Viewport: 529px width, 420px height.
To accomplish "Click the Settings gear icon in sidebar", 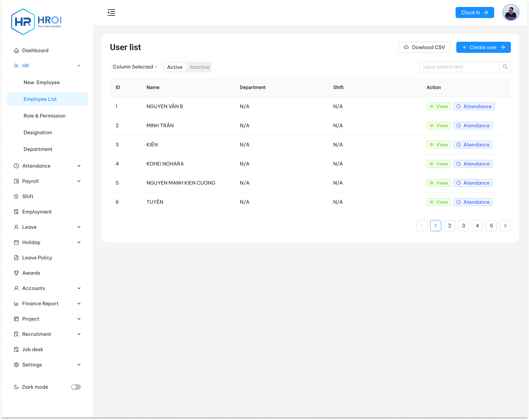I will click(x=16, y=365).
